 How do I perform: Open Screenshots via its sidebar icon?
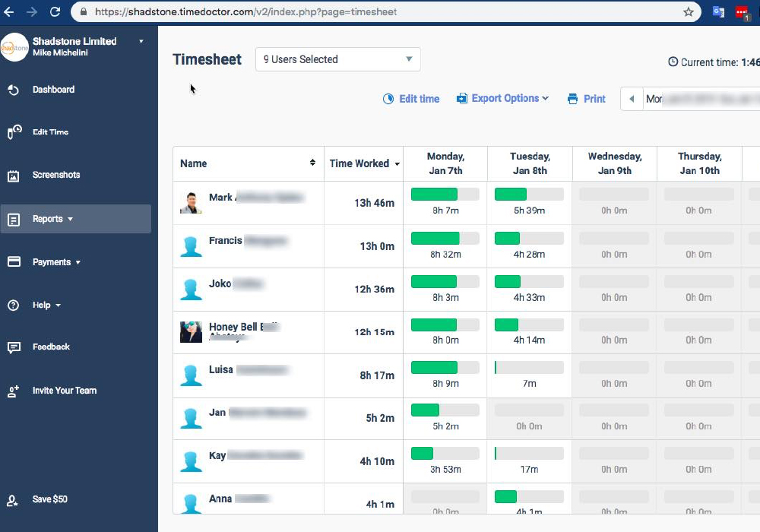14,176
